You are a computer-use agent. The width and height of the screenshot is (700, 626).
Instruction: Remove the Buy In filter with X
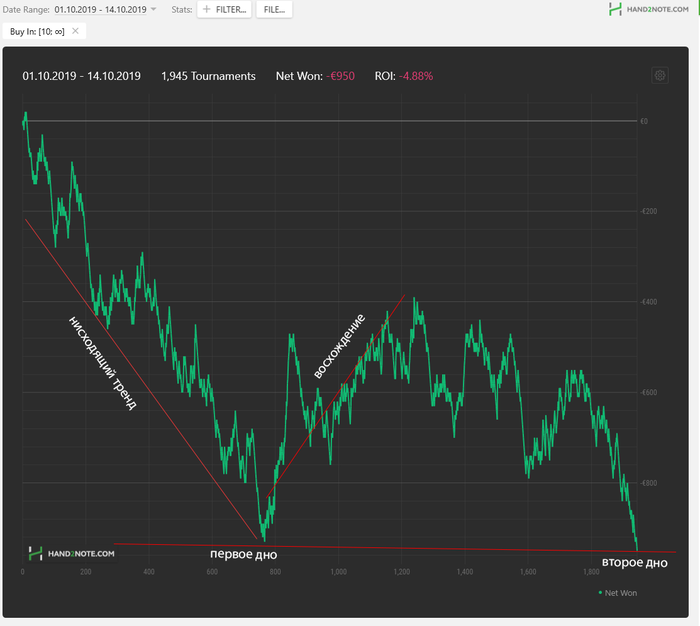pos(75,31)
